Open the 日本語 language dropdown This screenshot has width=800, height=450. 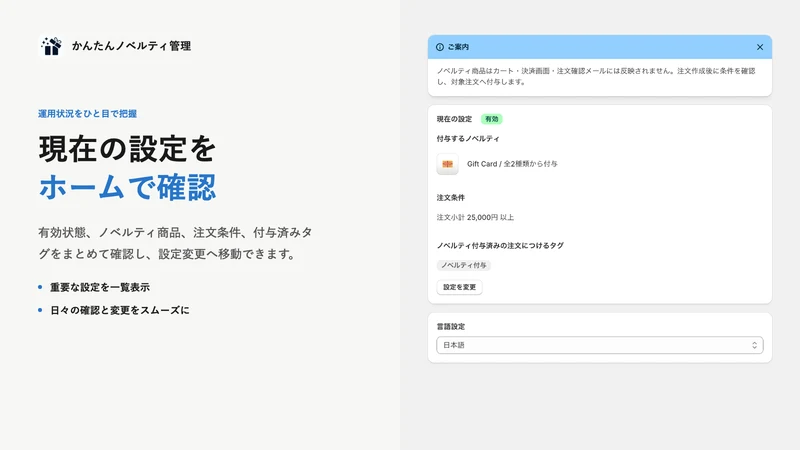599,345
